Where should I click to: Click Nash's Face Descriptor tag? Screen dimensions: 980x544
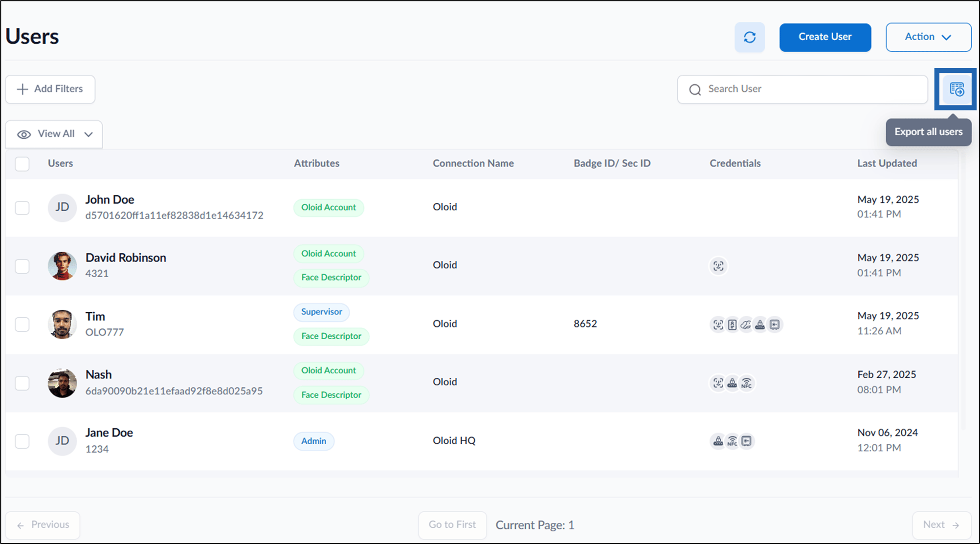(x=331, y=395)
